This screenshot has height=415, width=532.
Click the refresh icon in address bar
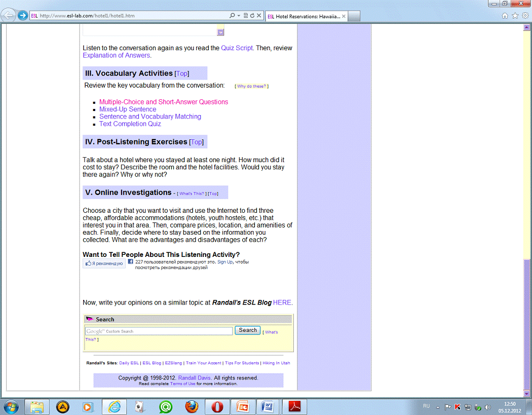[x=252, y=16]
